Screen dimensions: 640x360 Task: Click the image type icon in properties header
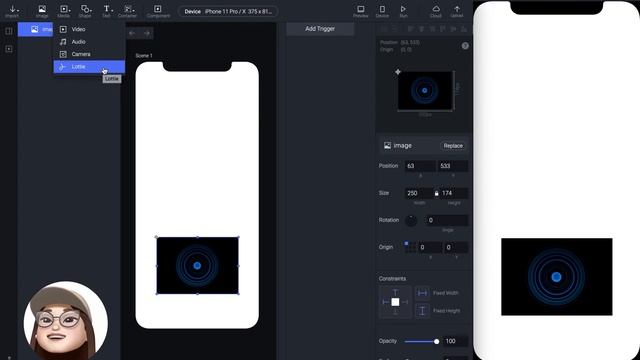387,146
